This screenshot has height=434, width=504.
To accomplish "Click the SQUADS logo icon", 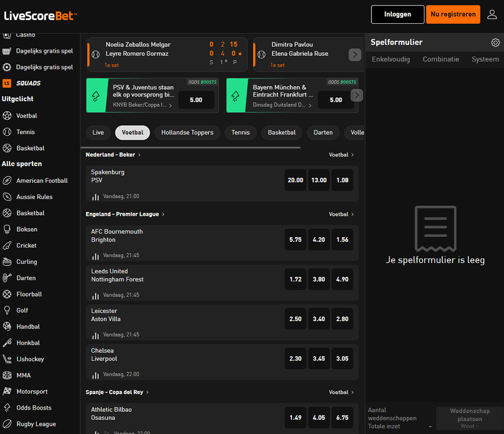I will point(7,83).
